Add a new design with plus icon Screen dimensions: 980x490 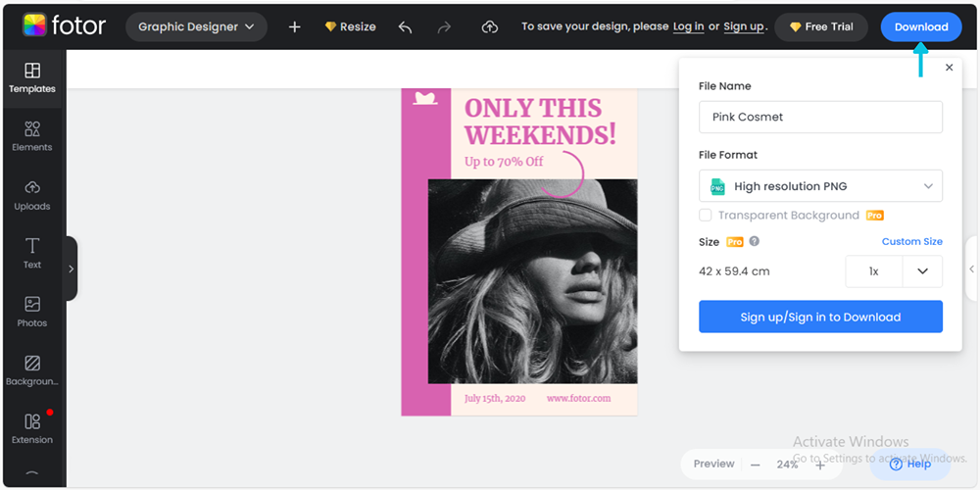click(294, 27)
